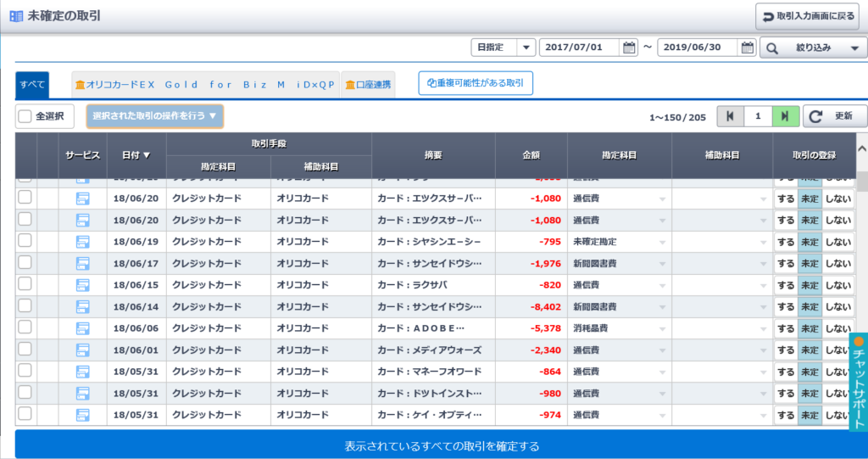Click the service icon for メディアウォーズ row
868x459 pixels.
click(82, 350)
